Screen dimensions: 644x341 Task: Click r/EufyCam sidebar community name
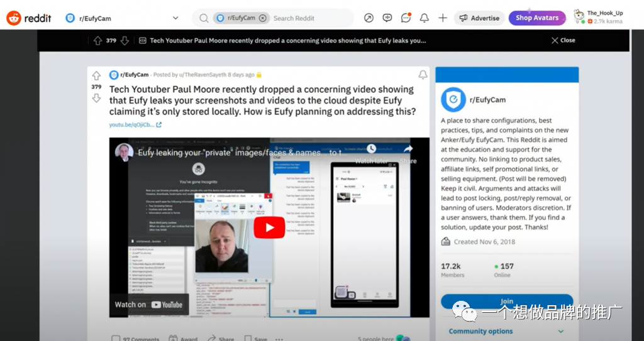487,100
